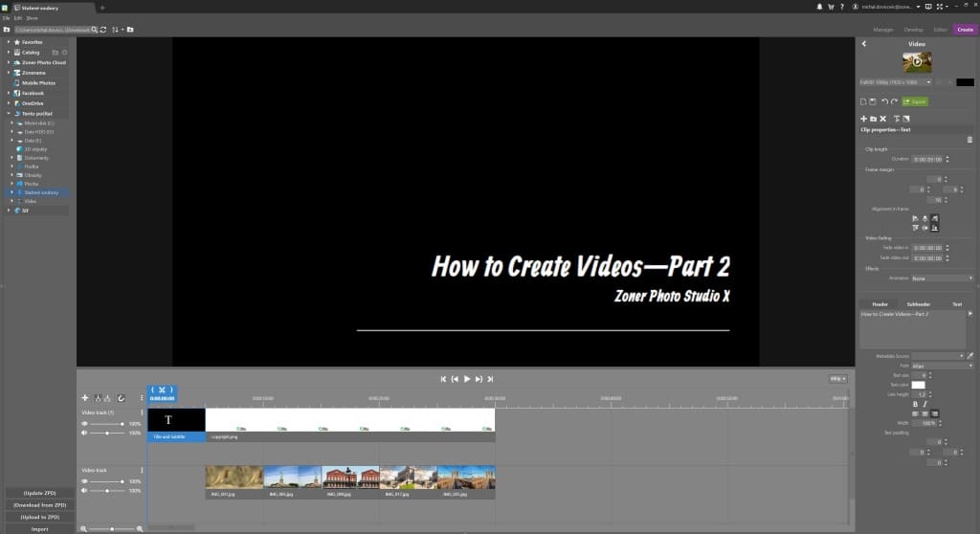Expand the Facebook tree node

[x=8, y=93]
